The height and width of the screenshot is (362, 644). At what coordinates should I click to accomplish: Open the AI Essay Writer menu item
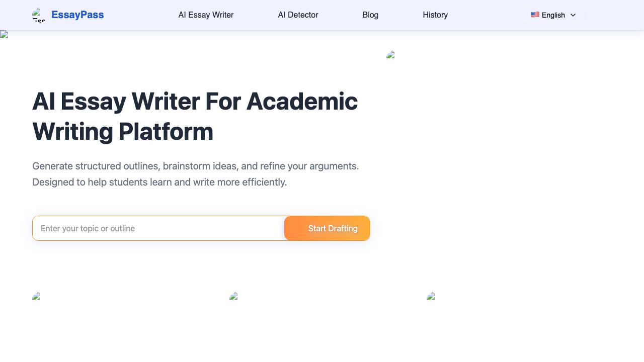tap(206, 15)
